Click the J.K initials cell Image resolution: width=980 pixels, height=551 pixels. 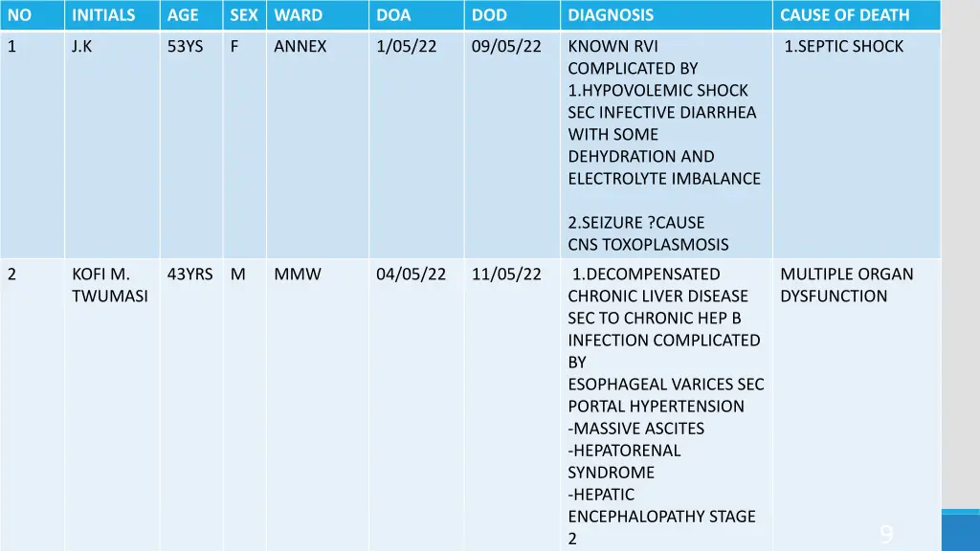point(112,144)
